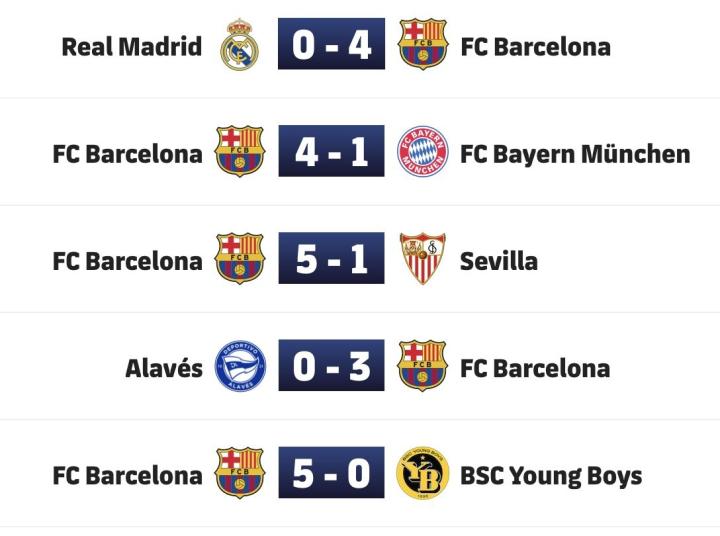This screenshot has width=720, height=536.
Task: Click the Real Madrid club crest
Action: pos(240,45)
